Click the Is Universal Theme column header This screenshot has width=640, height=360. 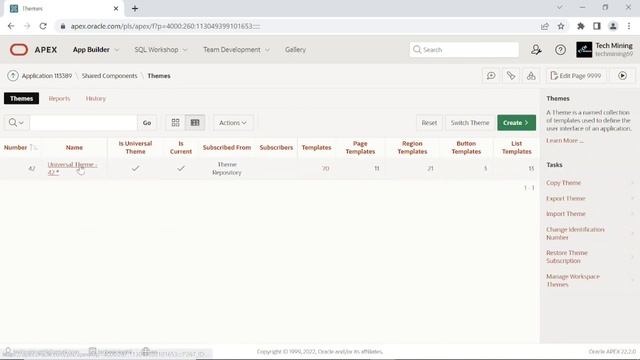click(135, 147)
